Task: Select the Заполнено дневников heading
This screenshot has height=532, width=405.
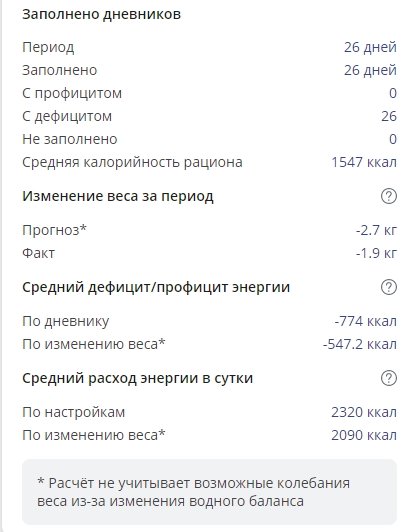Action: 101,14
